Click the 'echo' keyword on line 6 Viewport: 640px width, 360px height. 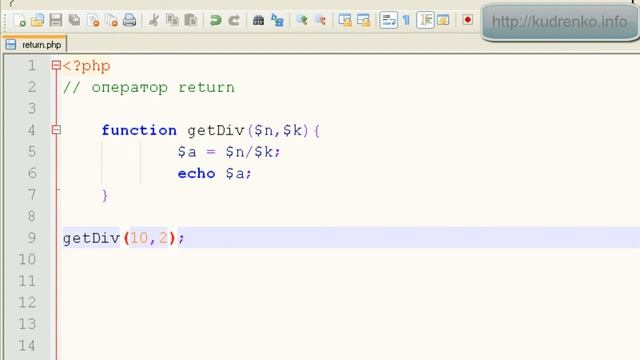point(196,173)
